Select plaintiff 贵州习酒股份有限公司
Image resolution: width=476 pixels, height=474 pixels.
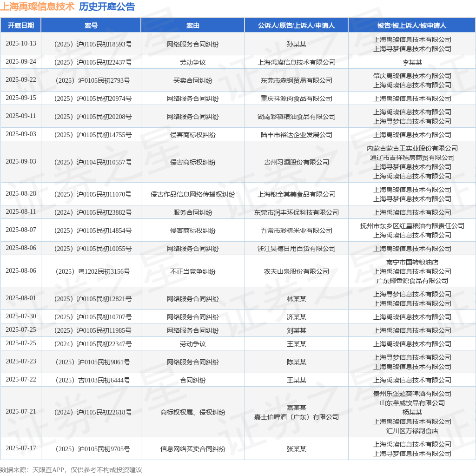pyautogui.click(x=296, y=162)
